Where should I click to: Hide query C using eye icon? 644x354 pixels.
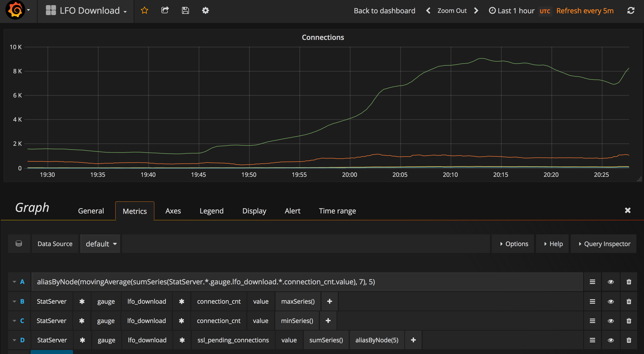611,321
